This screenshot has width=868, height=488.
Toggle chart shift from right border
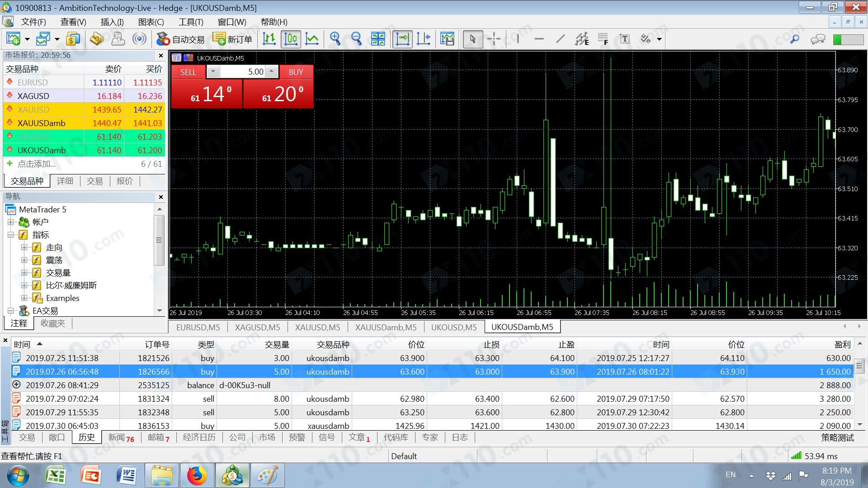[x=424, y=39]
